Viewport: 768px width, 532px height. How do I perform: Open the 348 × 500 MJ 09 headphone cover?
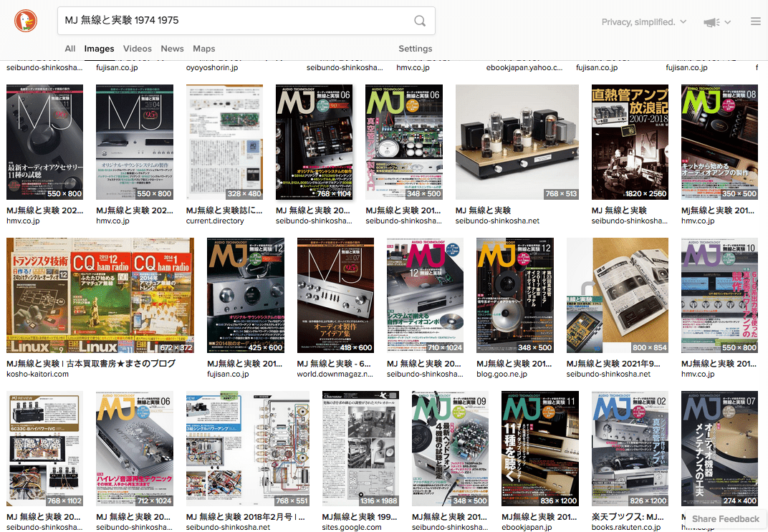[450, 448]
